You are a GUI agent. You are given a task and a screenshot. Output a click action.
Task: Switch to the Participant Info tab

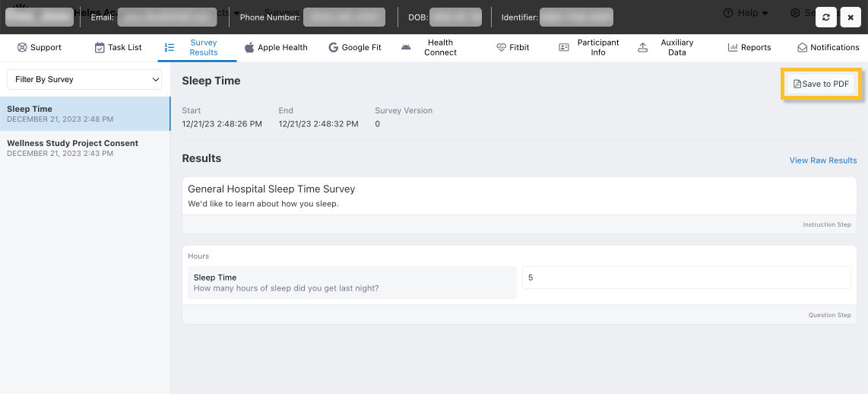(597, 47)
